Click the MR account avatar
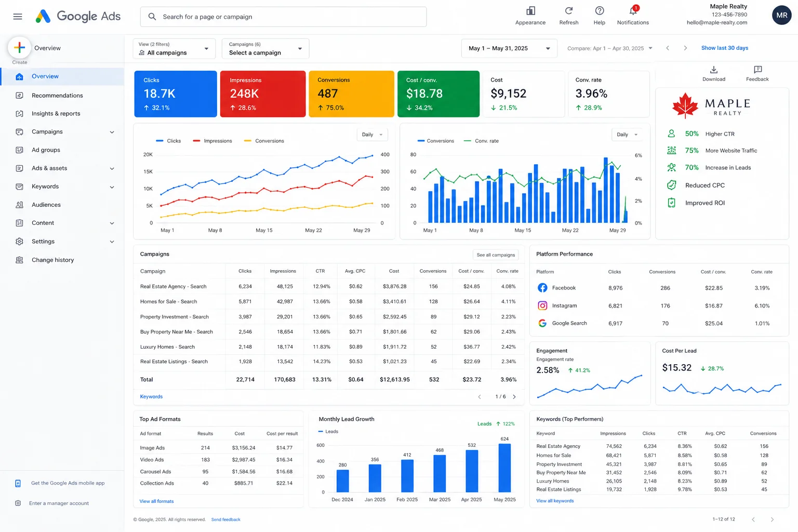798x532 pixels. pos(782,15)
